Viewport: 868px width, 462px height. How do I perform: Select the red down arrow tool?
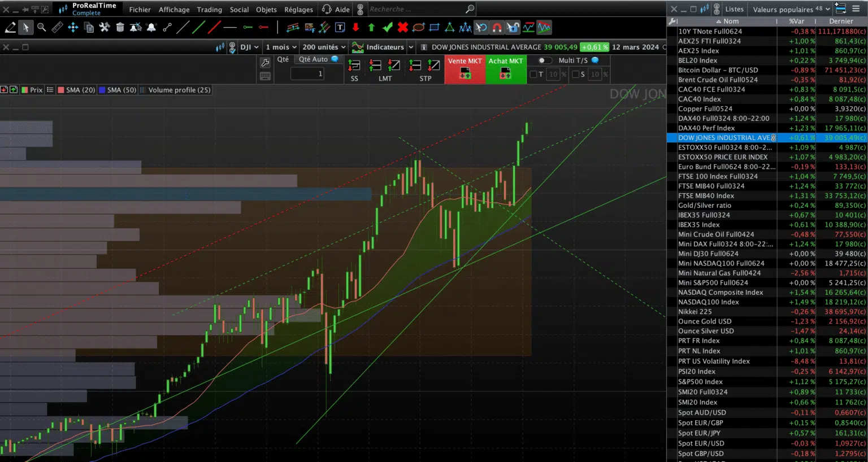point(355,27)
